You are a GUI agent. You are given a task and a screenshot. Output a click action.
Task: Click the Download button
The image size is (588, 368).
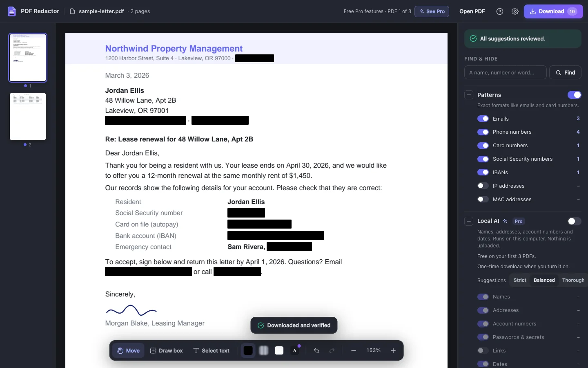point(553,11)
